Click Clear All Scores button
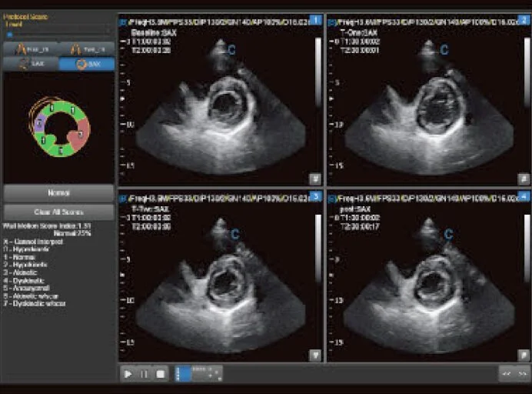Image resolution: width=532 pixels, height=394 pixels. tap(59, 212)
